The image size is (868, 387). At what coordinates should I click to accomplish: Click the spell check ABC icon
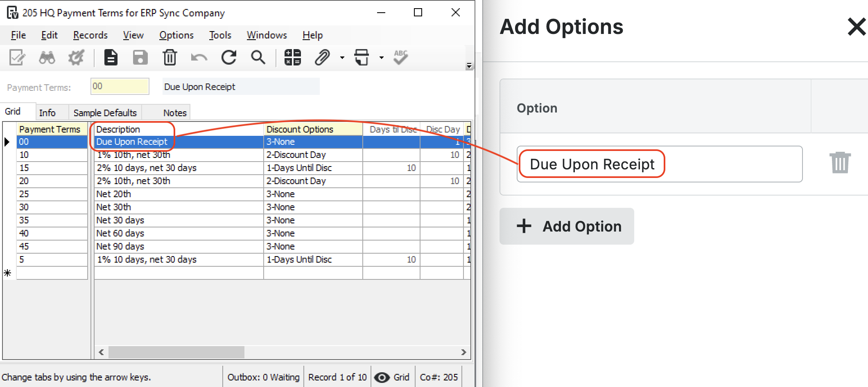[x=400, y=58]
